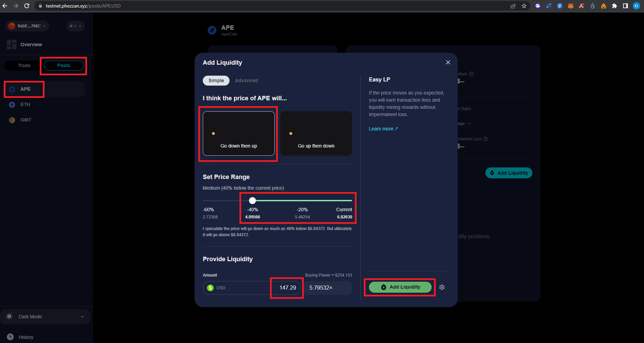Click the Easy LP heading
The height and width of the screenshot is (343, 644).
pyautogui.click(x=380, y=79)
